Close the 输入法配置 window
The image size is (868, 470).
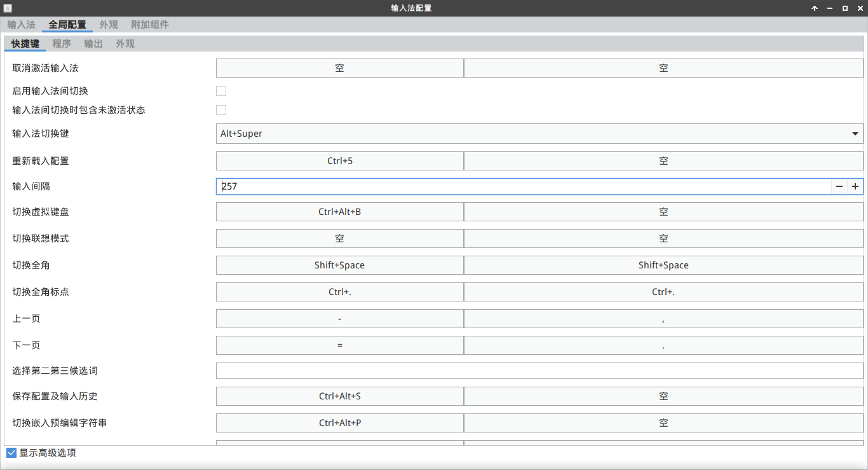(860, 8)
